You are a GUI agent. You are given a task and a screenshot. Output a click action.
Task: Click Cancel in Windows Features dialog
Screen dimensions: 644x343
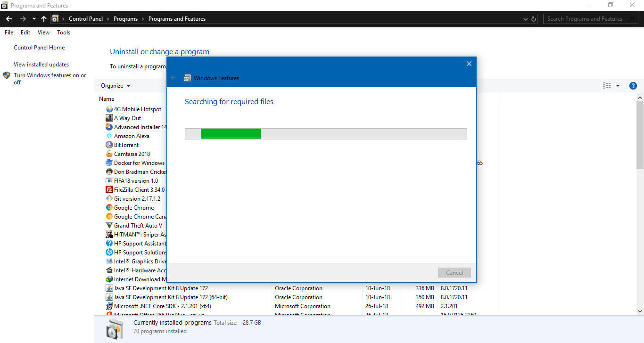[454, 272]
